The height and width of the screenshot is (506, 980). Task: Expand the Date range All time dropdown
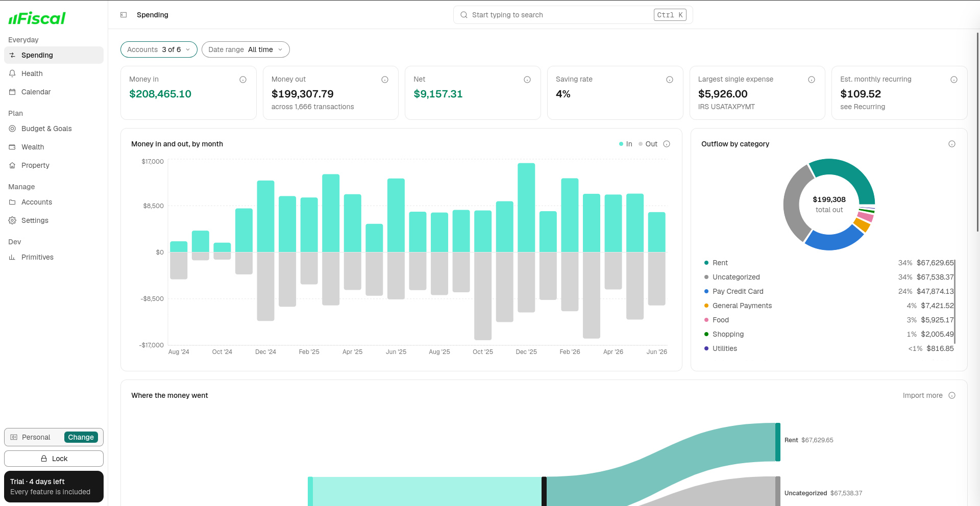pyautogui.click(x=246, y=49)
